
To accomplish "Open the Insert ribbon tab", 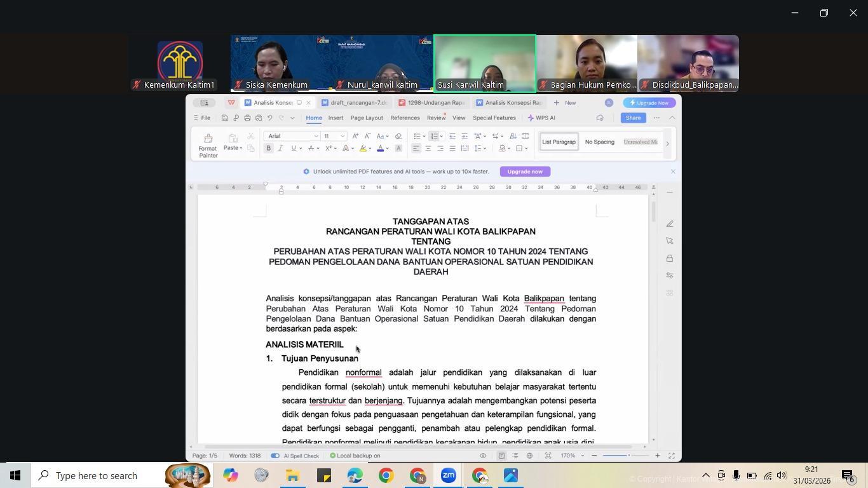I will tap(336, 118).
